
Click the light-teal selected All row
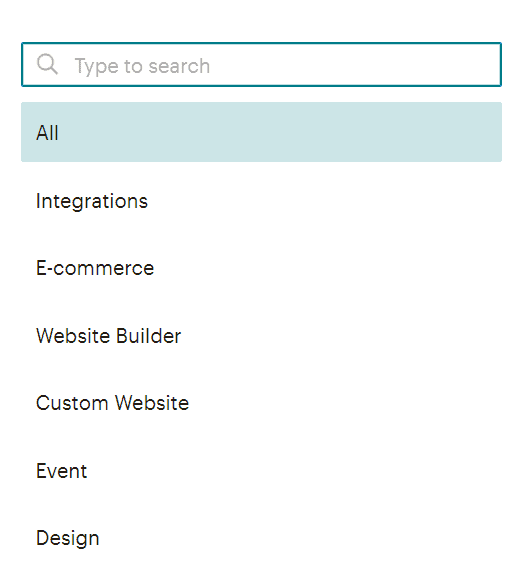click(261, 132)
